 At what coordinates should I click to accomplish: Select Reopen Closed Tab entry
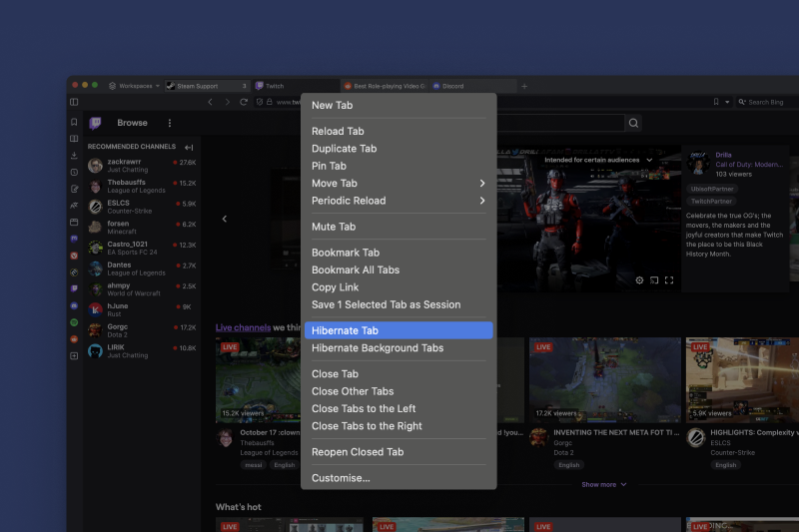point(399,452)
